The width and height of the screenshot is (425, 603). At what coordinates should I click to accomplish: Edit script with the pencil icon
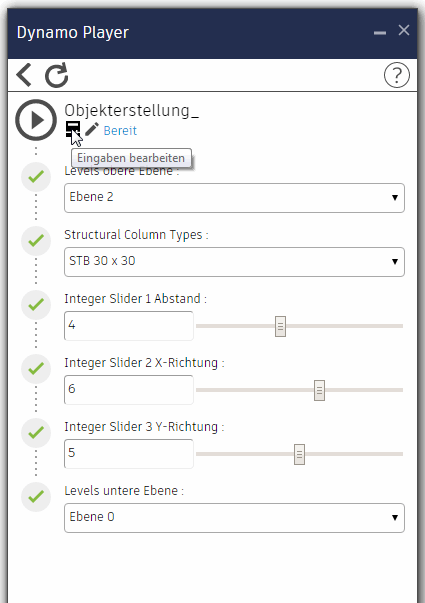pyautogui.click(x=92, y=130)
